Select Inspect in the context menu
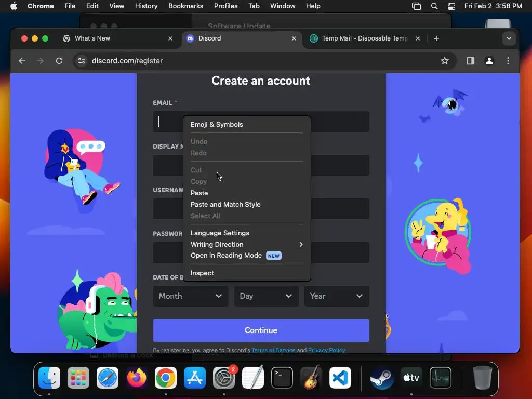This screenshot has height=399, width=532. [x=247, y=273]
